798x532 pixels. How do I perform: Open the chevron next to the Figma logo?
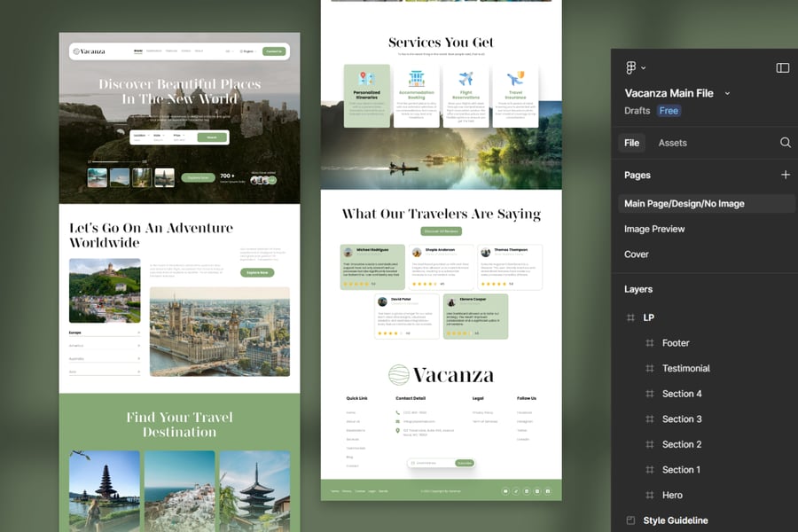644,68
